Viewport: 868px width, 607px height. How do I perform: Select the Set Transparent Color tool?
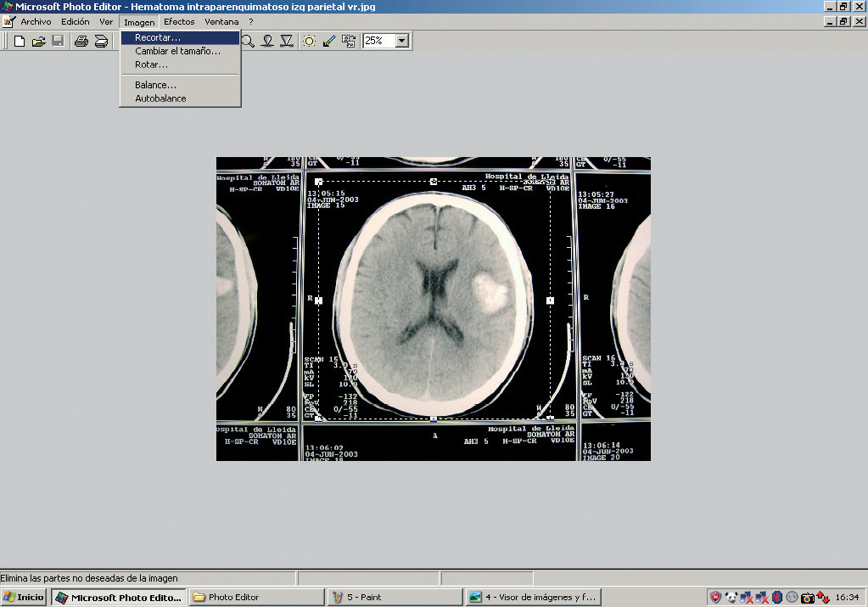coord(329,41)
